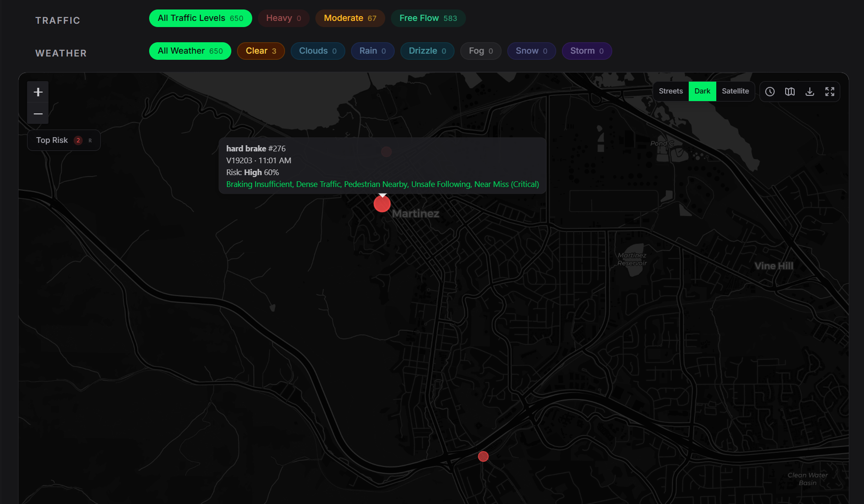Click the green risk factors text
Image resolution: width=864 pixels, height=504 pixels.
[382, 184]
